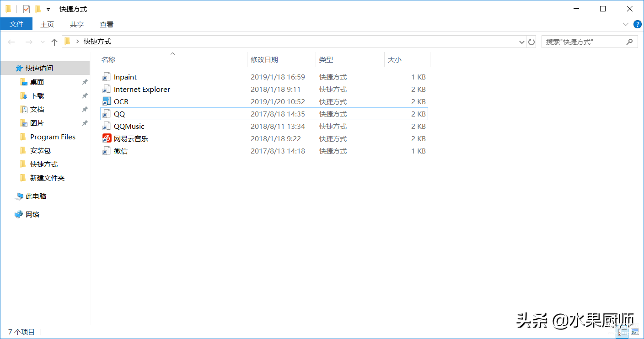Unpin 文档 using its pin icon

[x=85, y=109]
